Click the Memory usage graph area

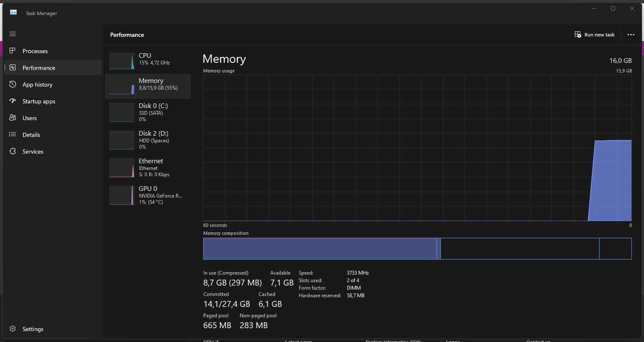pos(417,148)
